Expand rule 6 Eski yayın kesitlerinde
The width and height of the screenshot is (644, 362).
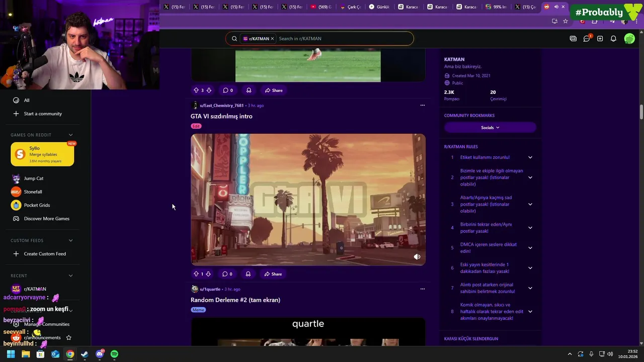pyautogui.click(x=530, y=268)
